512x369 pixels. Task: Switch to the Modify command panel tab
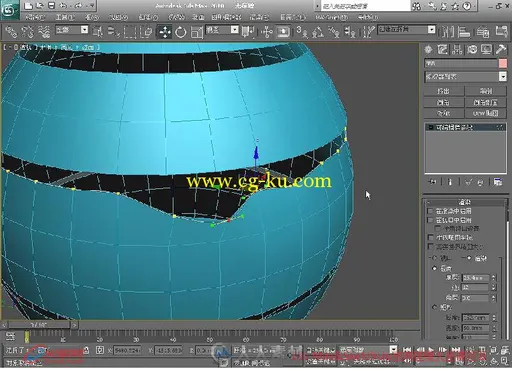443,50
